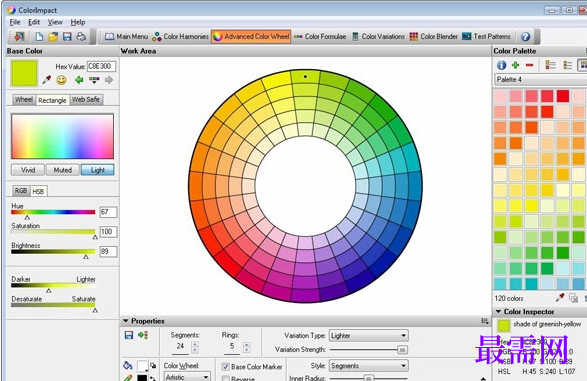Collapse the Color Inspector section
The image size is (587, 381).
pos(498,311)
